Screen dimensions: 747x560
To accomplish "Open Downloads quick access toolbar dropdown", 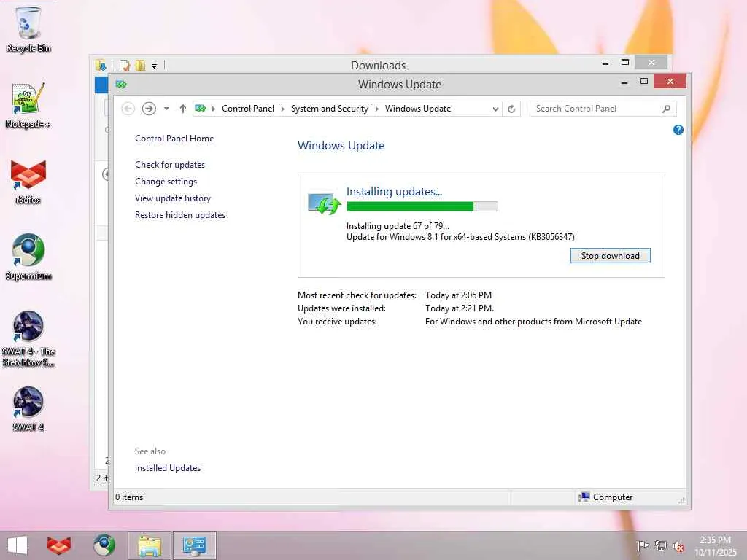I will click(155, 66).
